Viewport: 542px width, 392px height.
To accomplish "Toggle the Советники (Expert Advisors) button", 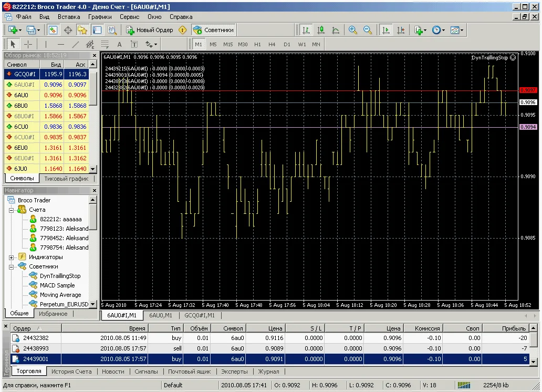I will (221, 30).
